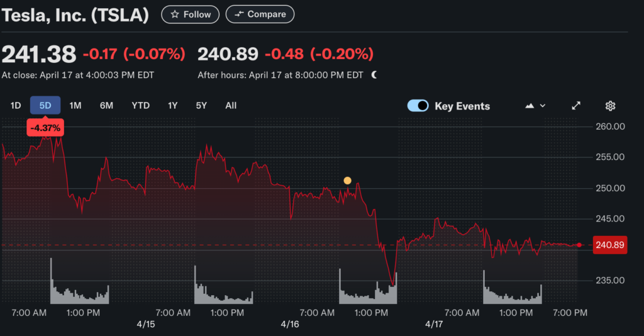Expand chart to full screen
This screenshot has height=336, width=644.
click(576, 106)
